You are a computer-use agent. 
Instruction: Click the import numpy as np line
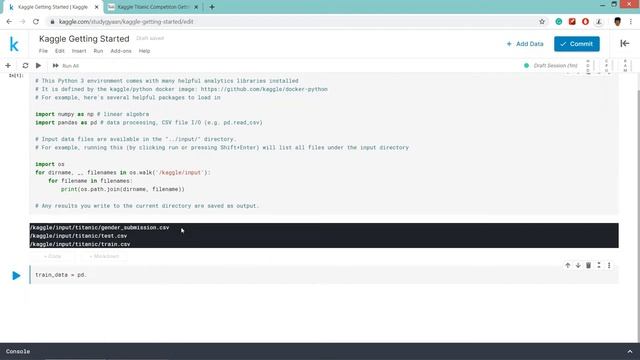(x=92, y=114)
